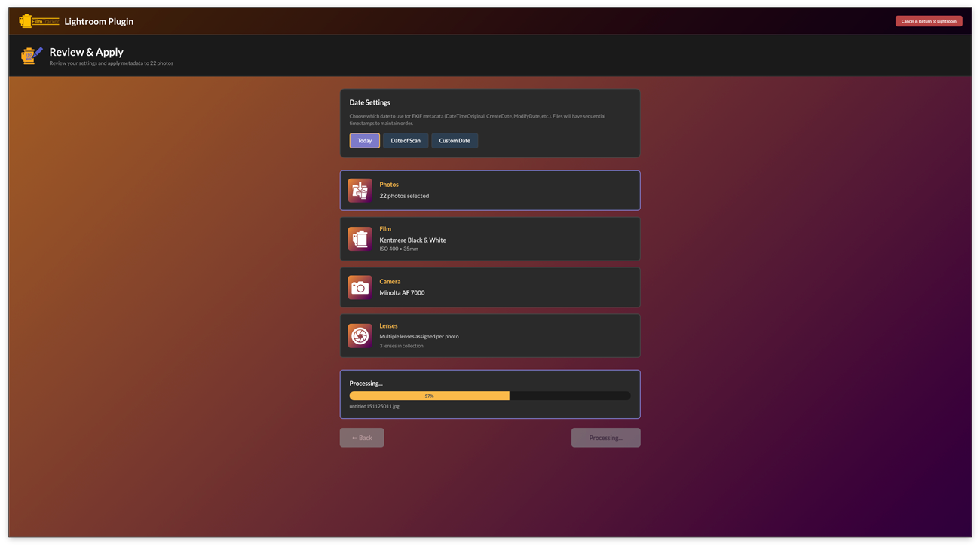Click the disabled Processing button
The width and height of the screenshot is (980, 547).
coord(605,438)
